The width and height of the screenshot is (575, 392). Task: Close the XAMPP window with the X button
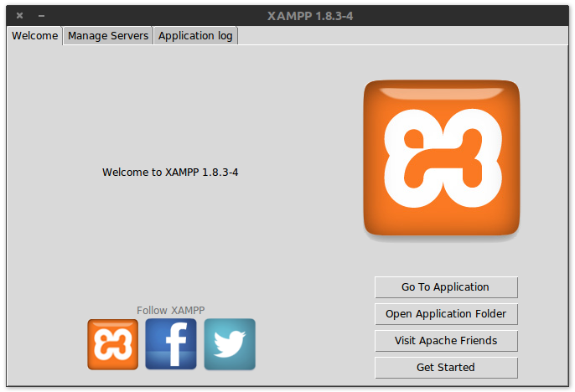click(x=20, y=15)
